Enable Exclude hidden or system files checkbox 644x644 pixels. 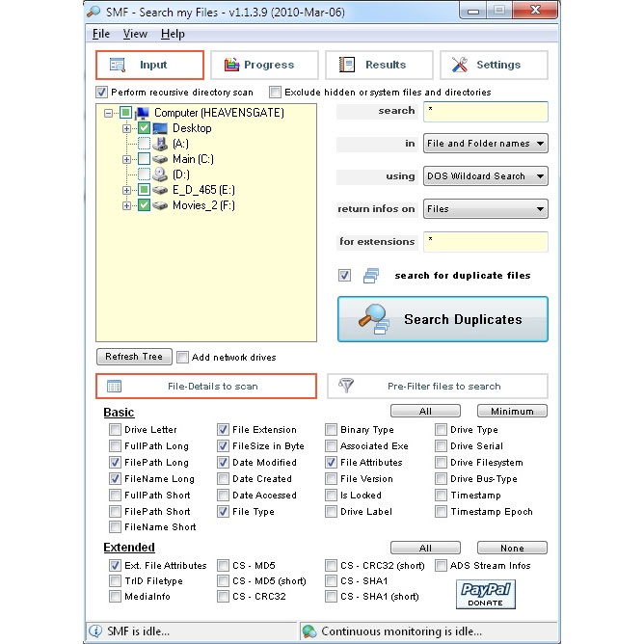click(x=276, y=93)
